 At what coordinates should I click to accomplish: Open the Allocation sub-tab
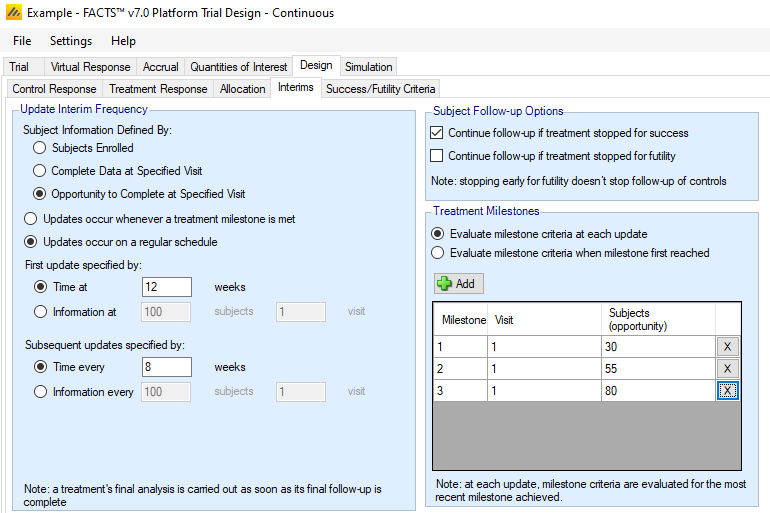[242, 89]
